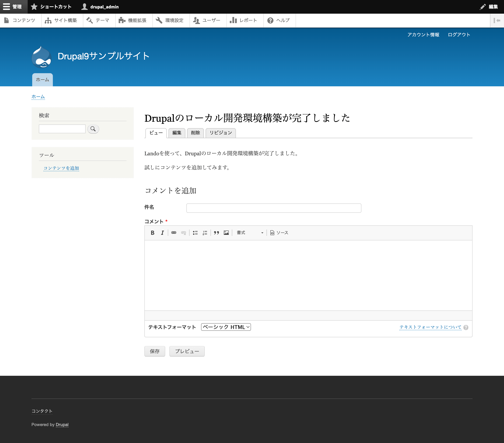Select the 削除 tab
Screen dimensions: 504x443
click(x=195, y=133)
